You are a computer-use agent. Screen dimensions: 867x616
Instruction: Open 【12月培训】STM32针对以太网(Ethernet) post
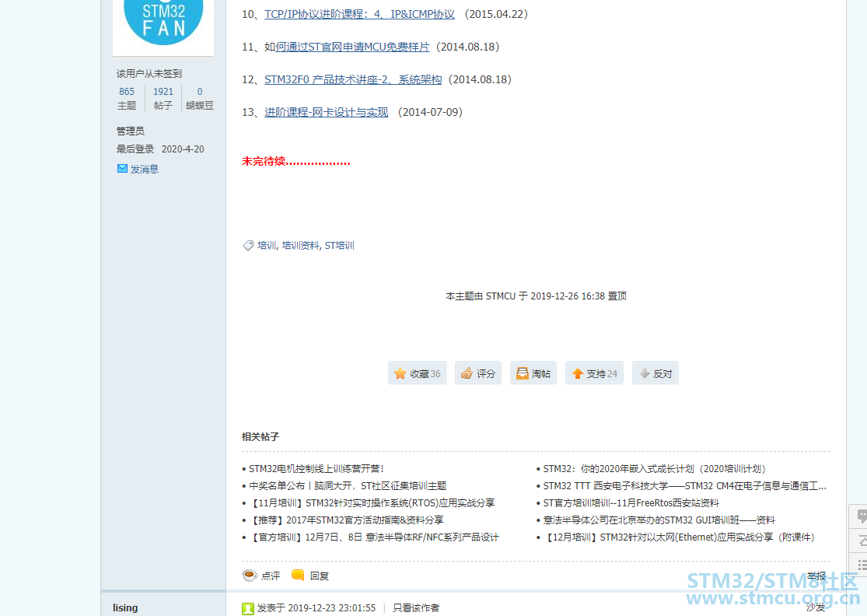(x=680, y=537)
